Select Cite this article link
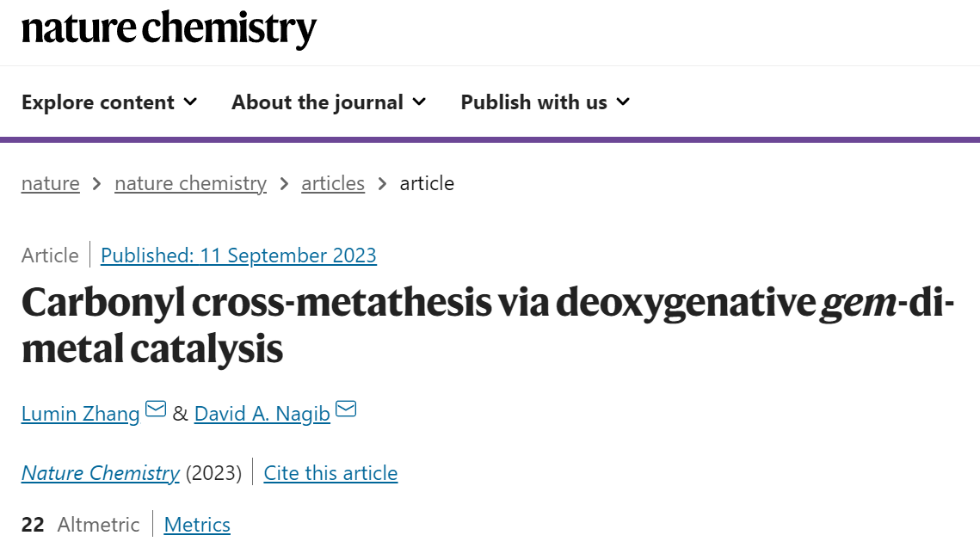This screenshot has height=560, width=980. 330,473
